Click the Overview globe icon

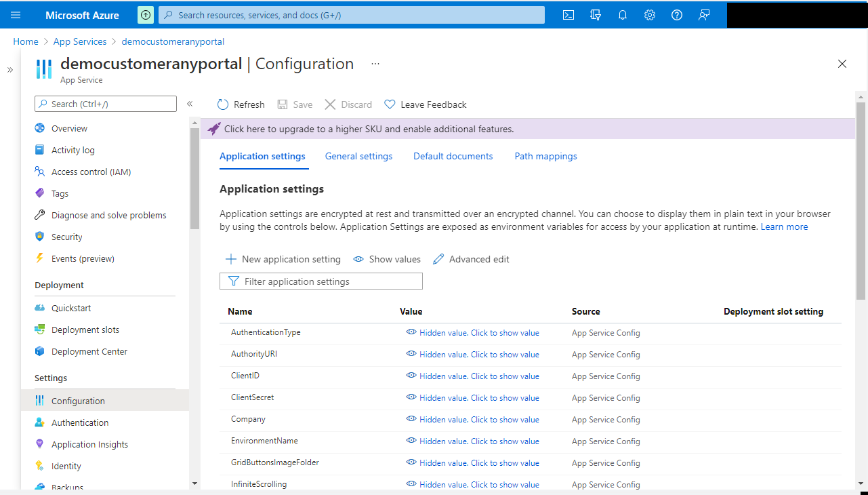40,128
